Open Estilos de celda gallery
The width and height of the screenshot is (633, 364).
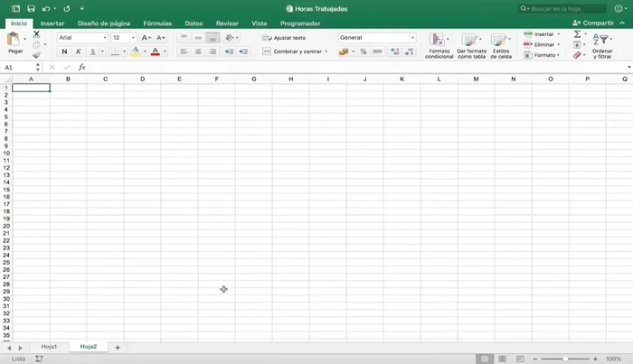point(501,45)
